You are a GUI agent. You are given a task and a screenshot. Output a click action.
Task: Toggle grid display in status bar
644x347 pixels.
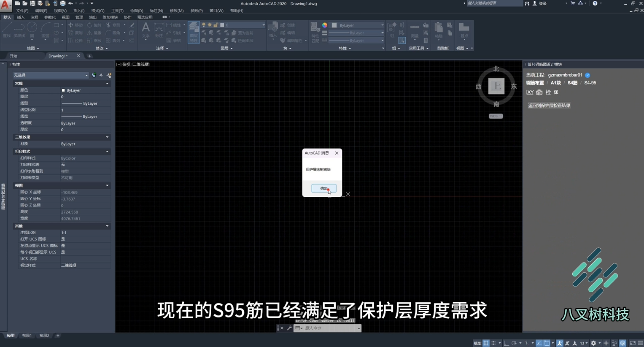(486, 343)
